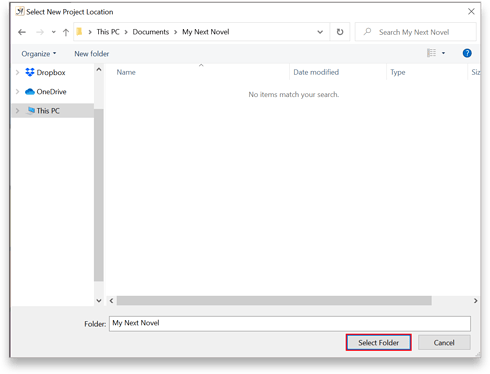Go forward with the right arrow

pos(40,32)
